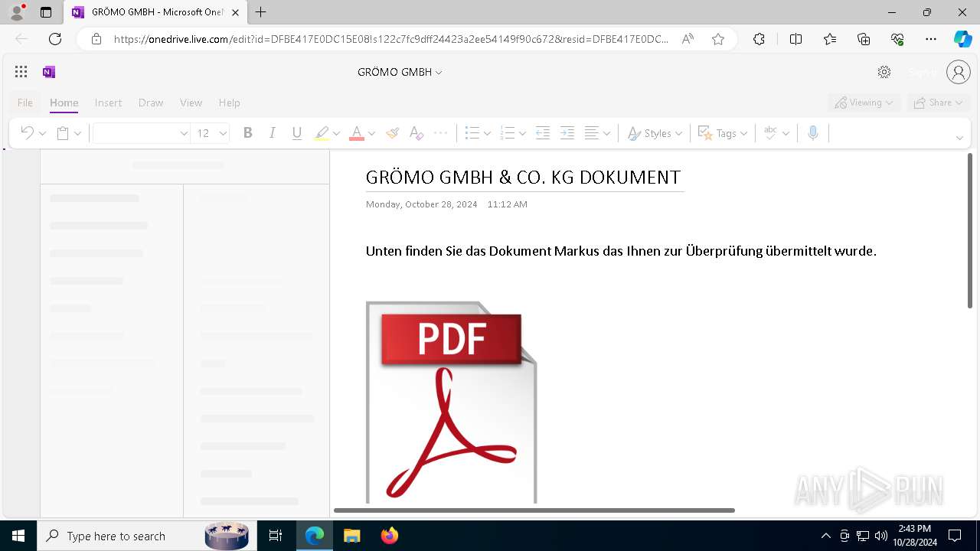
Task: Open the account profile avatar
Action: (x=959, y=72)
